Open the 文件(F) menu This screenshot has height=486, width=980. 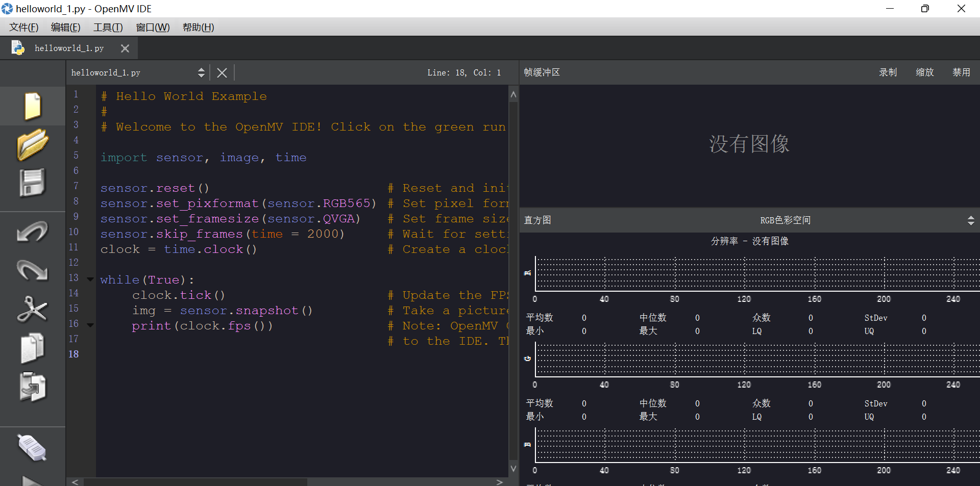(24, 27)
